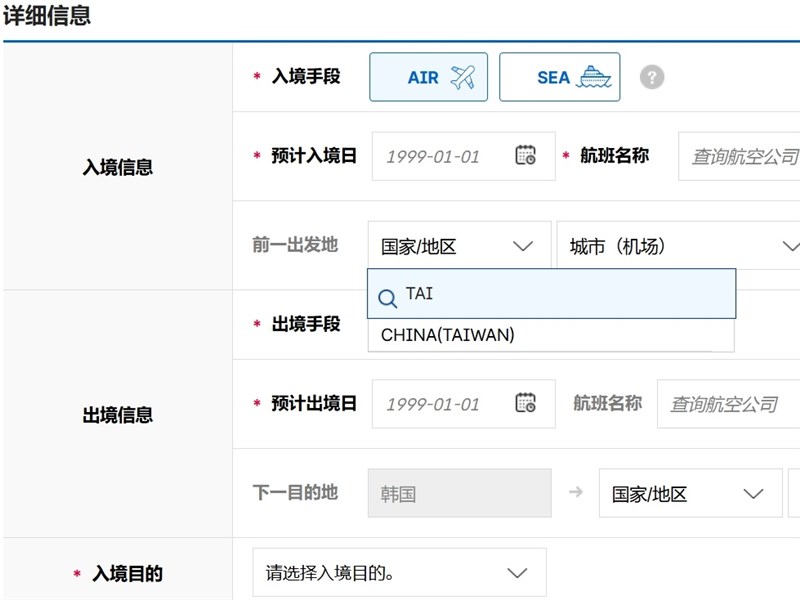800x600 pixels.
Task: Click the magnifier icon beside TAI
Action: (387, 297)
